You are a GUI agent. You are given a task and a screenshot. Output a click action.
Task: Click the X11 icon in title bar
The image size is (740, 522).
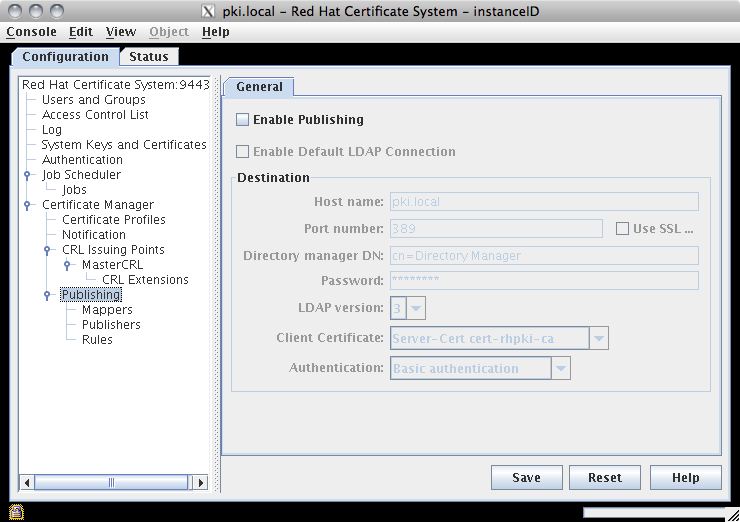208,11
